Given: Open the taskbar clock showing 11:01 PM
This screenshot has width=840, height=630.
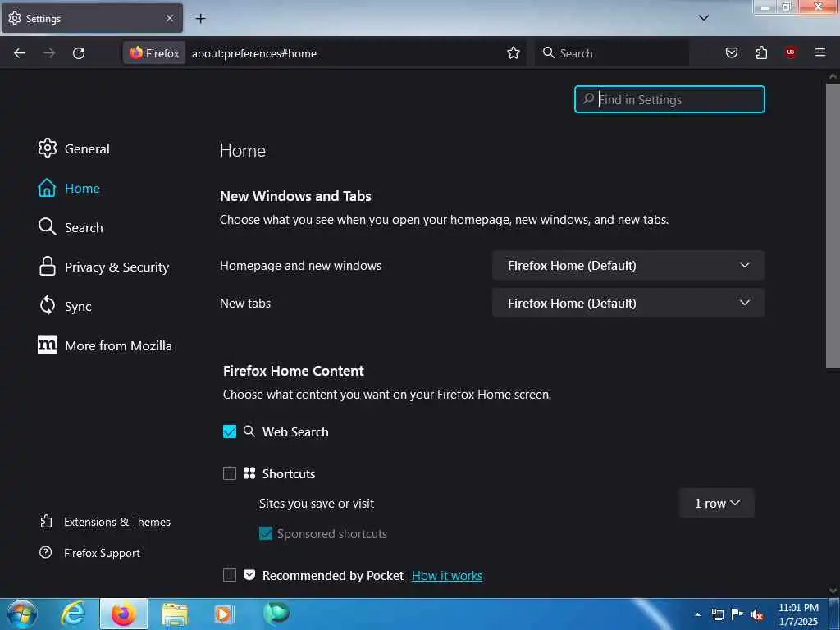Looking at the screenshot, I should tap(798, 614).
